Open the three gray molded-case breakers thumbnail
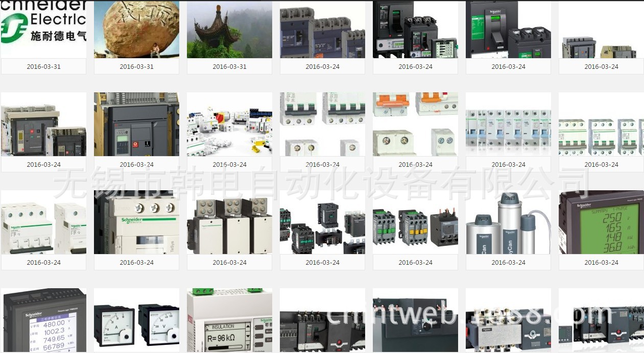 [x=322, y=29]
